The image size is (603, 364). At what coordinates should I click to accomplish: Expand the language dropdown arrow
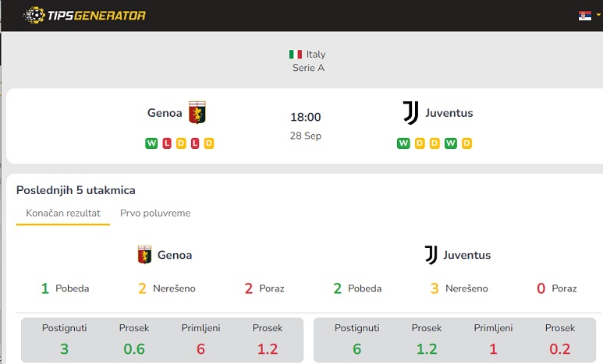pyautogui.click(x=598, y=15)
